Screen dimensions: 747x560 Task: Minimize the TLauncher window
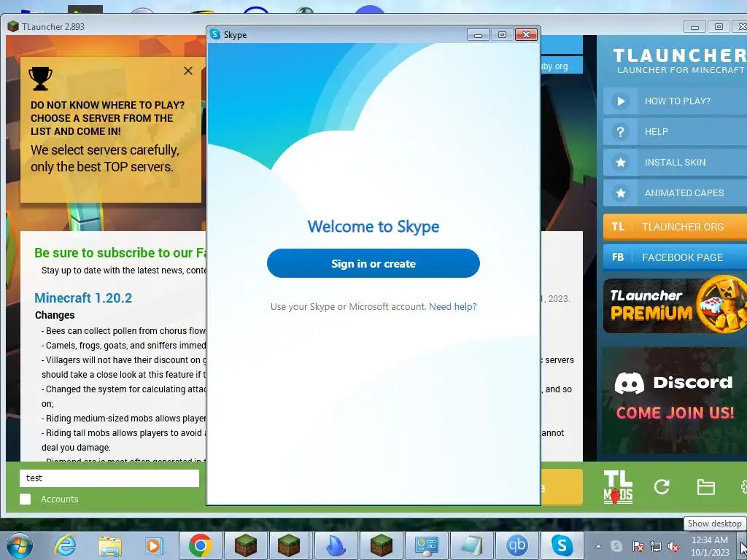point(694,27)
